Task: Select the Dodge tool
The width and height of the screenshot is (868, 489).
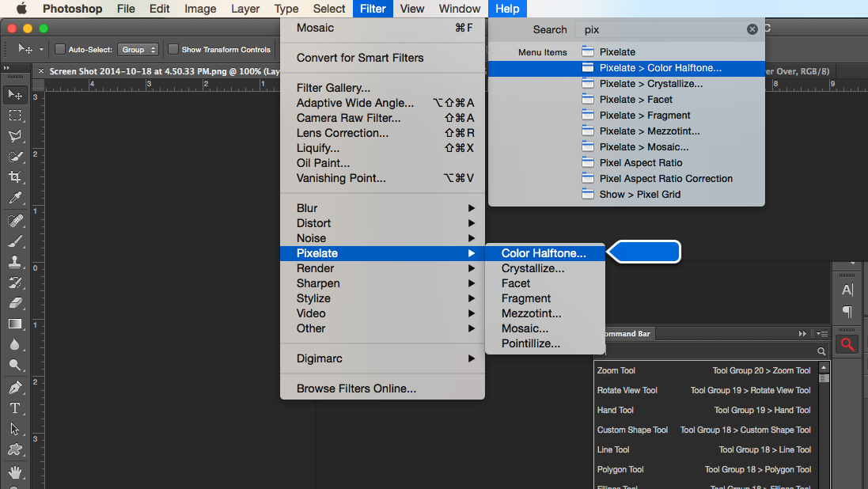Action: click(15, 365)
